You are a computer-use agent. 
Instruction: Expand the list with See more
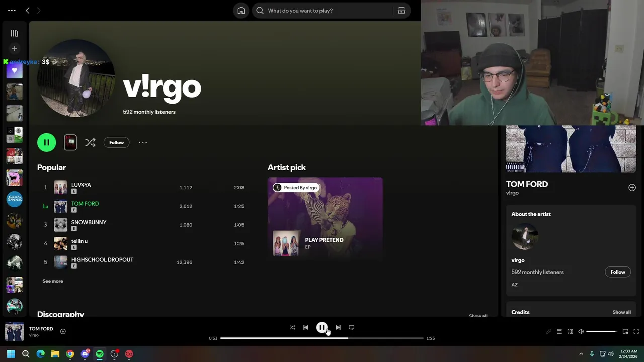(53, 281)
